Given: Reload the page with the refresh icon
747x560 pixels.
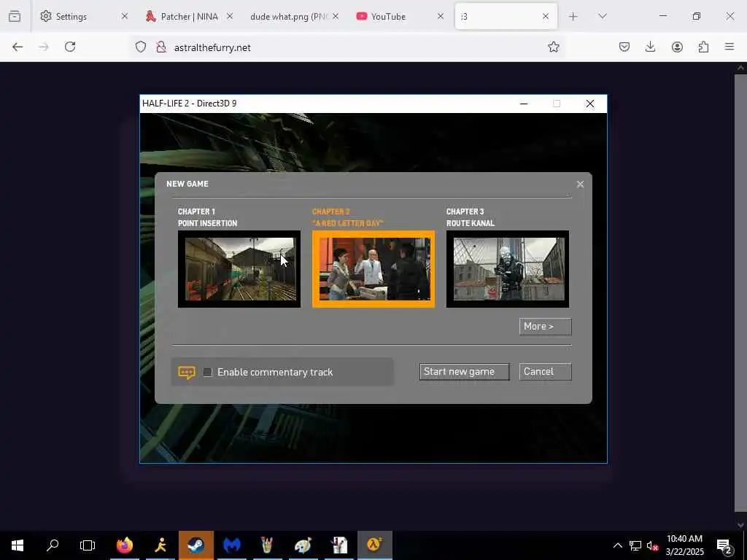Looking at the screenshot, I should (x=70, y=47).
